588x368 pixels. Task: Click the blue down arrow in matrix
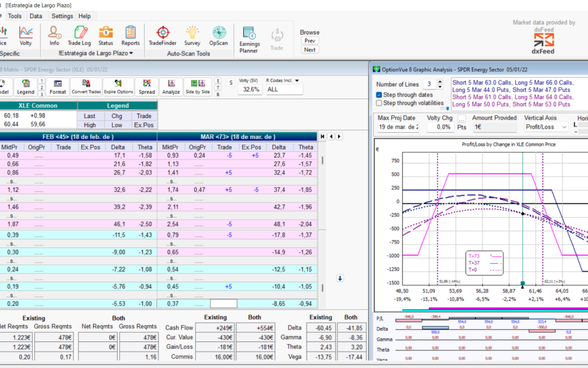pos(340,278)
